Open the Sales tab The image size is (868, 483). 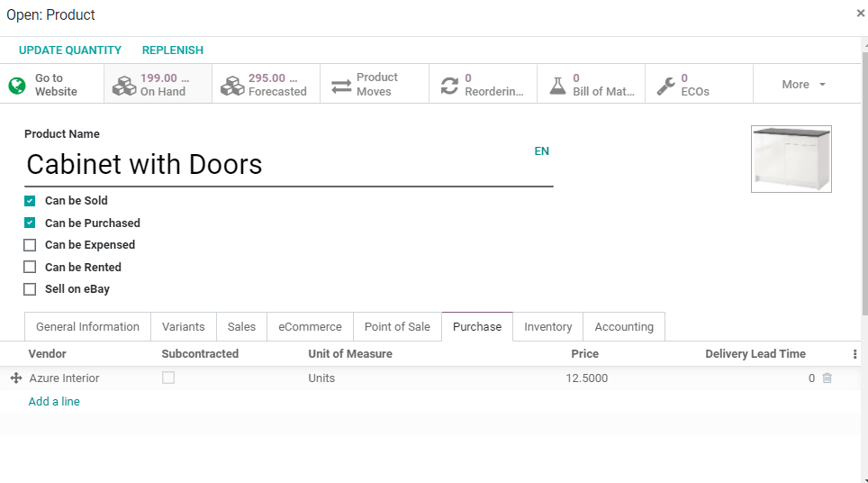(241, 327)
